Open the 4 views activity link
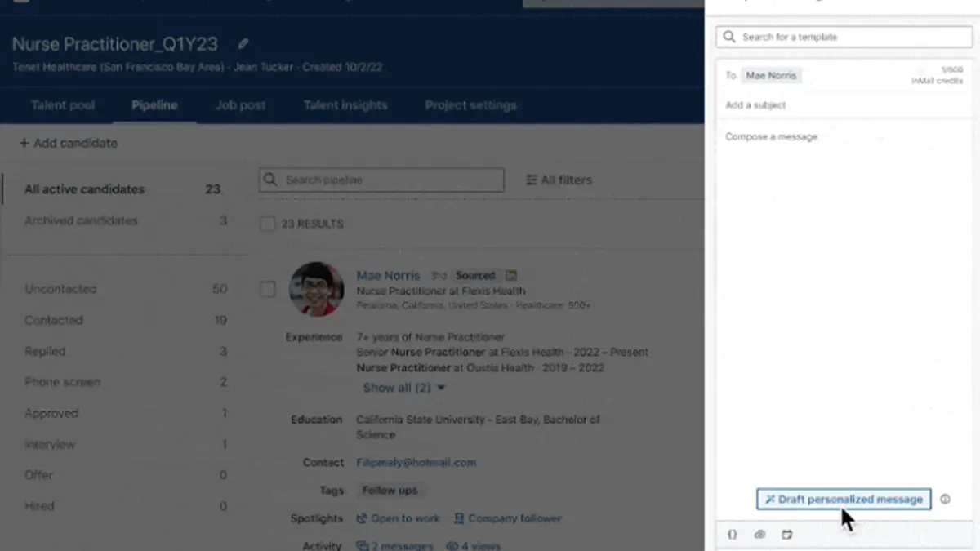The image size is (980, 551). pyautogui.click(x=473, y=546)
